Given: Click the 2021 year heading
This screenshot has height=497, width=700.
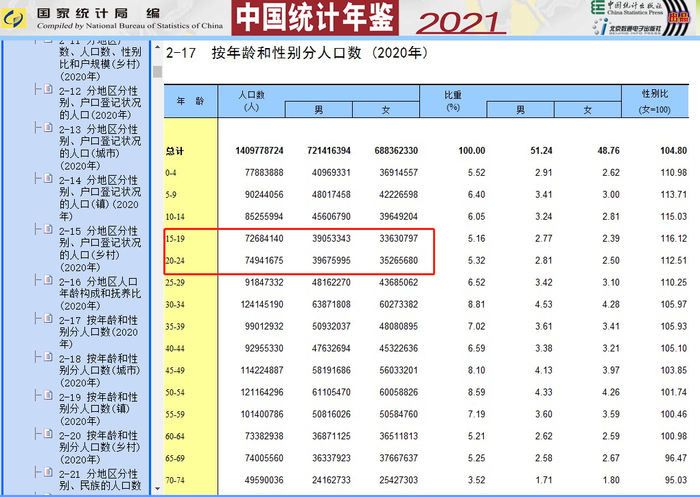Looking at the screenshot, I should [x=460, y=21].
